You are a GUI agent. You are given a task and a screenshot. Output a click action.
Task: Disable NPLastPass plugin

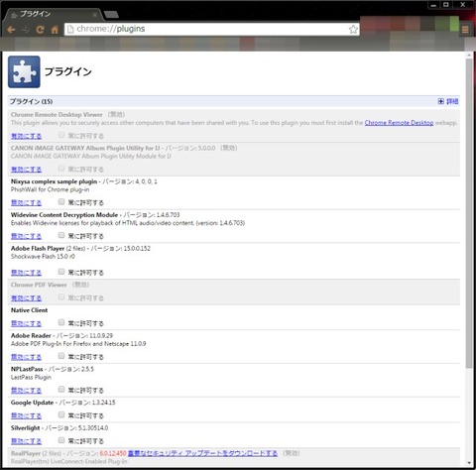(26, 391)
